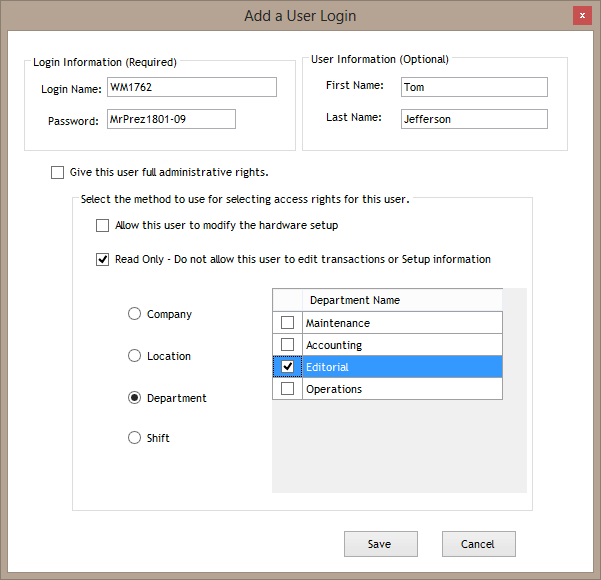Screen dimensions: 601x580
Task: Select the Accounting row in department list
Action: click(x=400, y=345)
